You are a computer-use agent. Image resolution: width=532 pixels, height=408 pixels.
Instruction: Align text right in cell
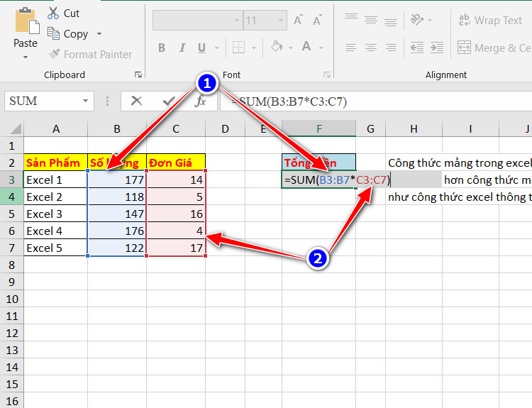(391, 48)
